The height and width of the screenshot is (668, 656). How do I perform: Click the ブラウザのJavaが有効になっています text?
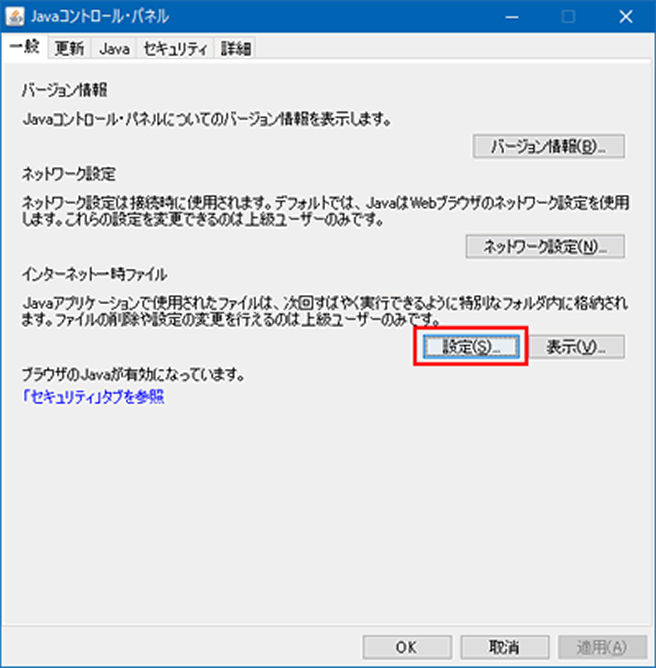click(133, 374)
